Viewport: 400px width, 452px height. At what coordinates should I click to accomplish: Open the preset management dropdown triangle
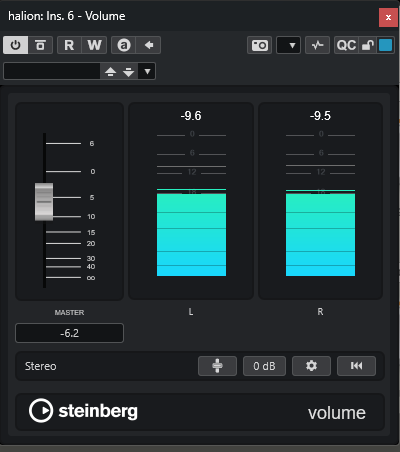coord(147,71)
